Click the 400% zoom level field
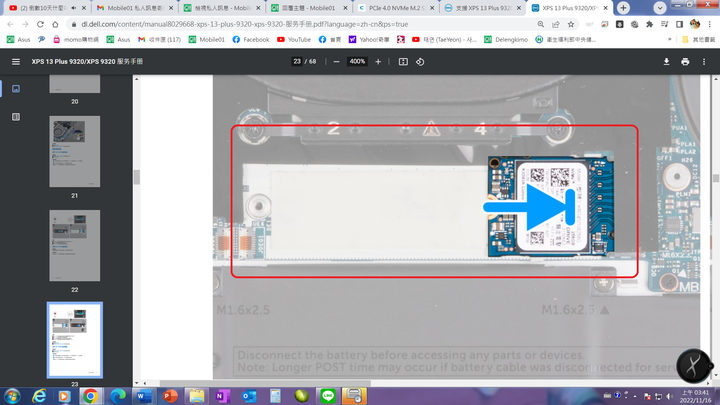 point(357,62)
